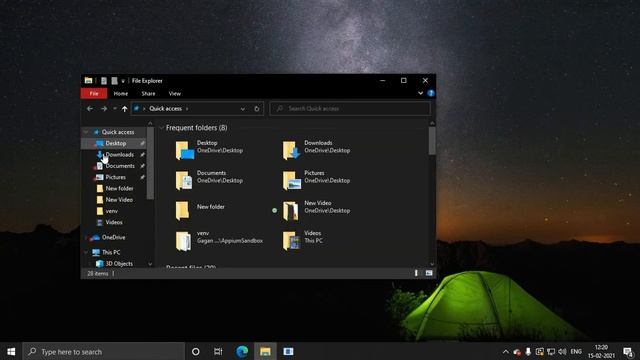Go forward with the Forward arrow
The width and height of the screenshot is (640, 360).
(104, 109)
